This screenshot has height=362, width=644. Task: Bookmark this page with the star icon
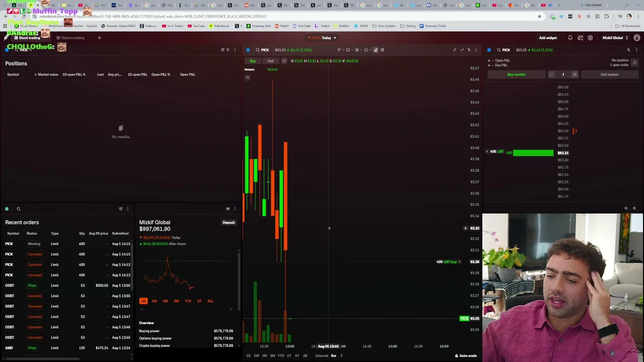[x=539, y=17]
